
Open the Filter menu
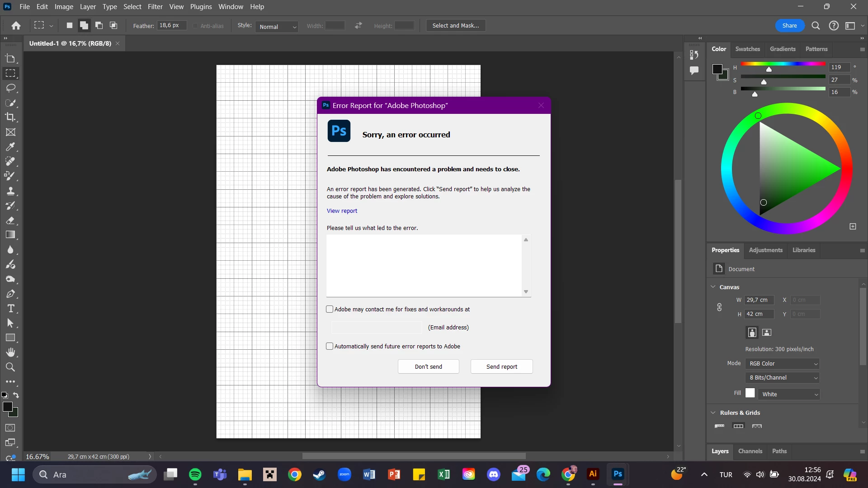tap(155, 7)
